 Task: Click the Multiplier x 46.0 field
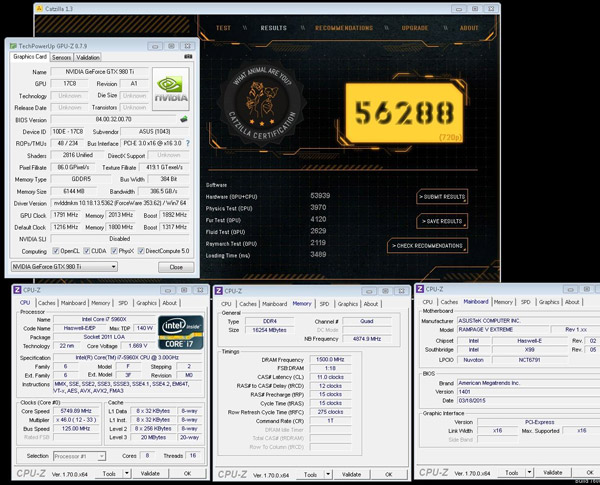(76, 420)
